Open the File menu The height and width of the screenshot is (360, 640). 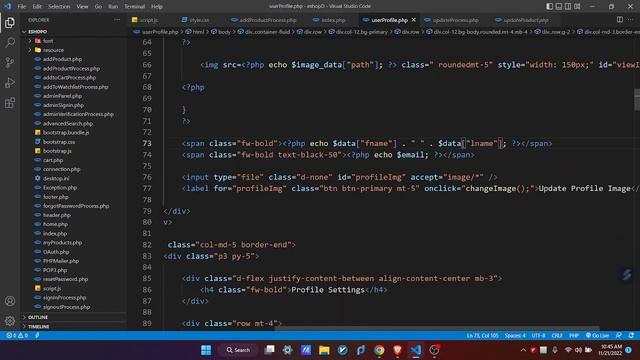pyautogui.click(x=22, y=7)
